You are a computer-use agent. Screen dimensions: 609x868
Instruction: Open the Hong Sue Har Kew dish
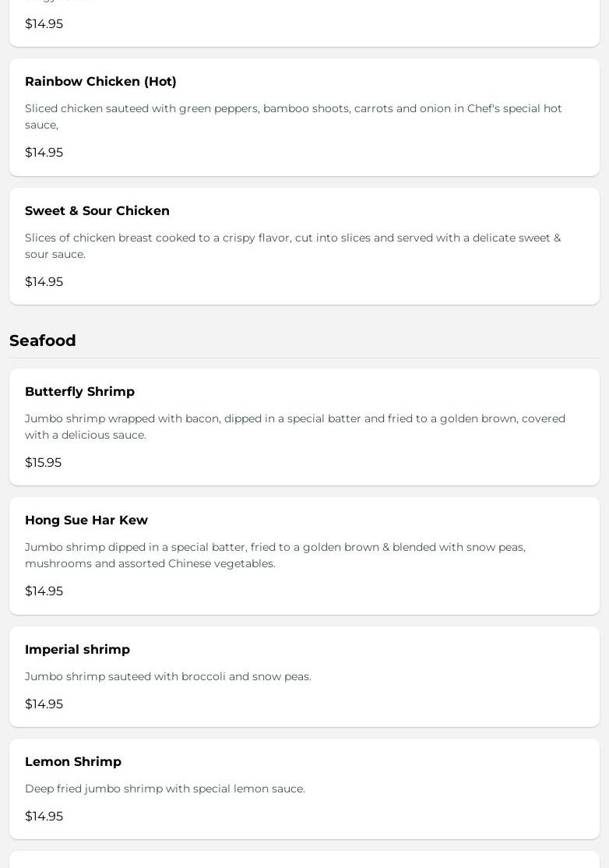click(86, 520)
